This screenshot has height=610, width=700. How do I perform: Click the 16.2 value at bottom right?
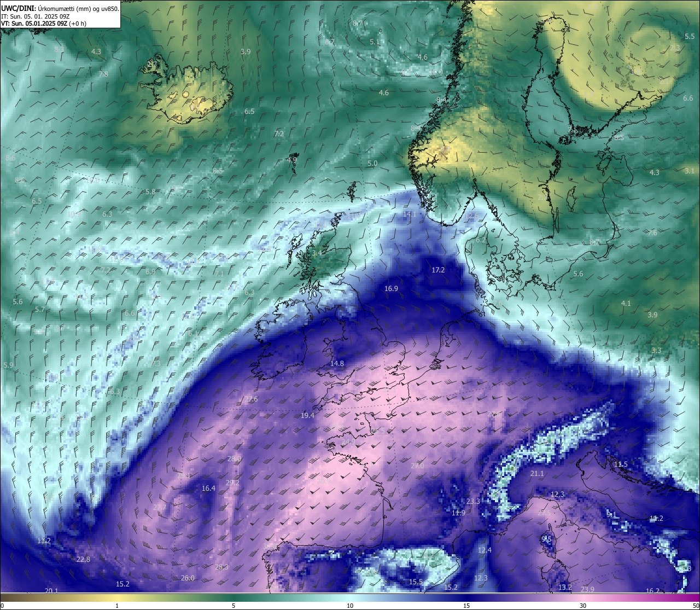coord(652,590)
